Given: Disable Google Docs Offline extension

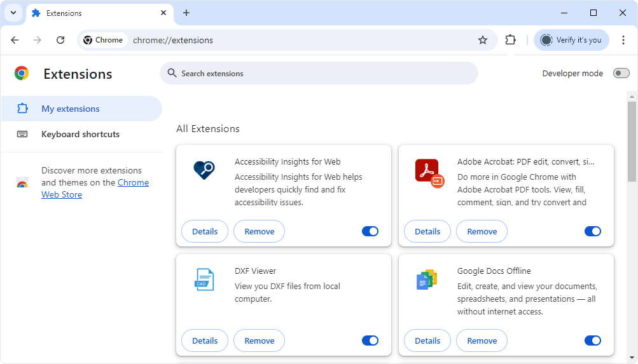Looking at the screenshot, I should [593, 340].
